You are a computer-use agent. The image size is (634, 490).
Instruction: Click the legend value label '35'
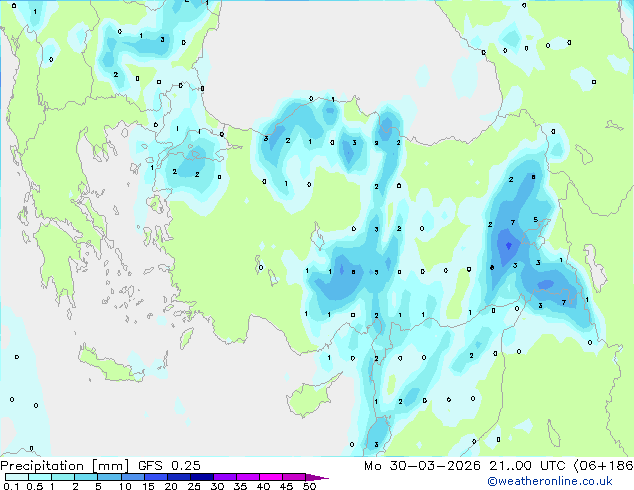coord(240,486)
